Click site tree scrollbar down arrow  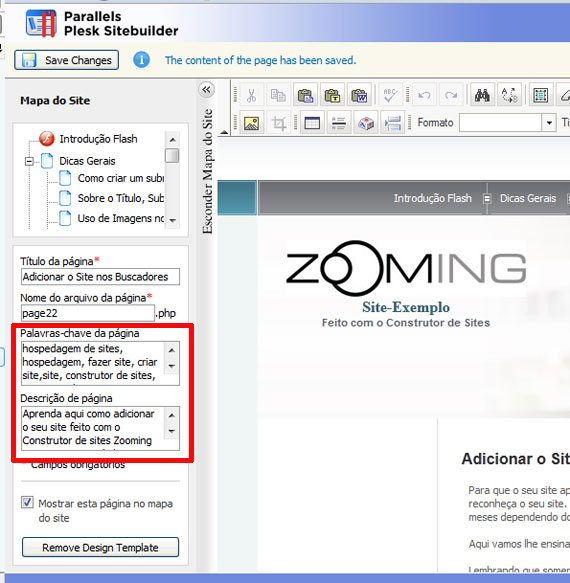[172, 220]
